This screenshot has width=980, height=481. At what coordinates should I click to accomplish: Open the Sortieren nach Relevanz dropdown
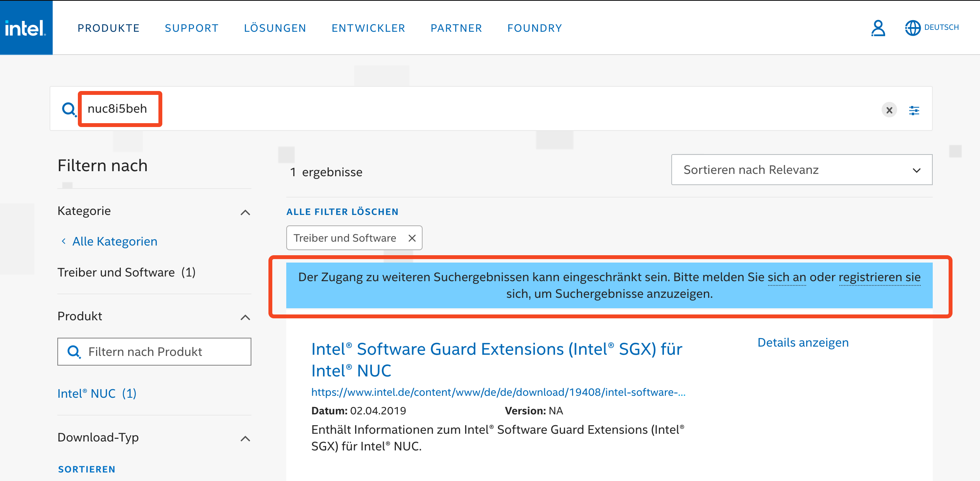coord(801,170)
